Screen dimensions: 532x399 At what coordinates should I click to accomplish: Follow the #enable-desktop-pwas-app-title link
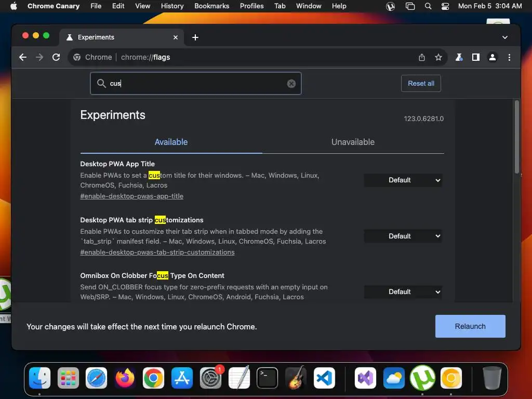131,196
